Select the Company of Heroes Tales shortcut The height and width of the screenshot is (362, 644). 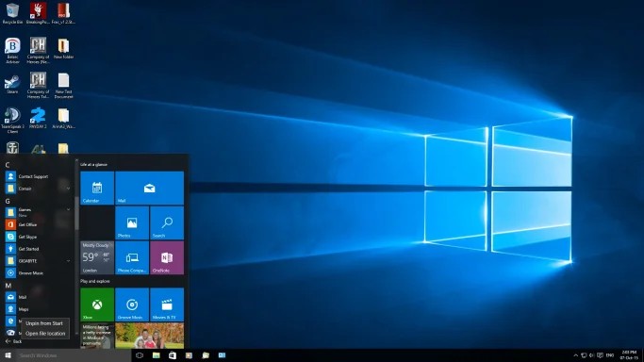[38, 86]
